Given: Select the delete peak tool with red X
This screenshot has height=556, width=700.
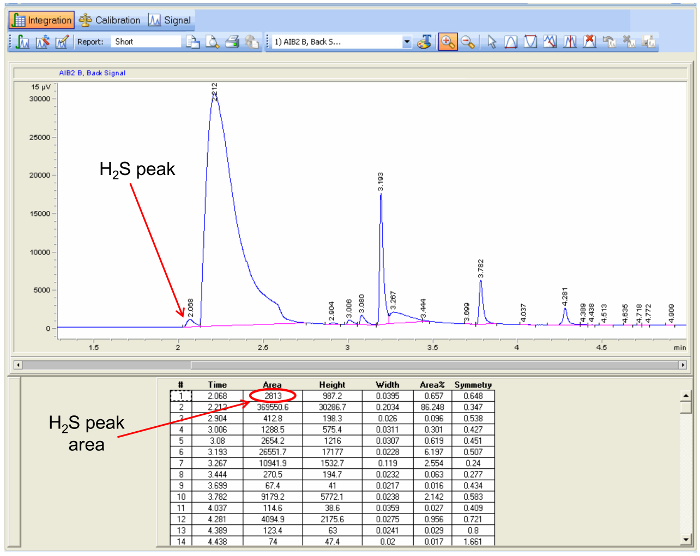Looking at the screenshot, I should point(589,42).
